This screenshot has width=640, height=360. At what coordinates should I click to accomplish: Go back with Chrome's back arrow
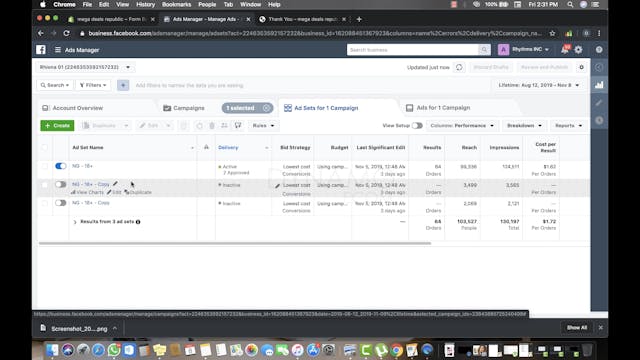40,33
